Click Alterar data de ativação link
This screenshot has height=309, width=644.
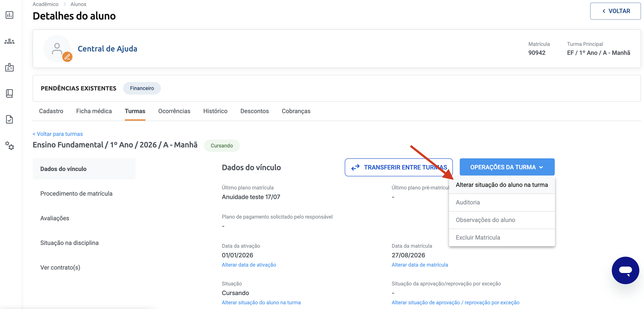click(249, 265)
